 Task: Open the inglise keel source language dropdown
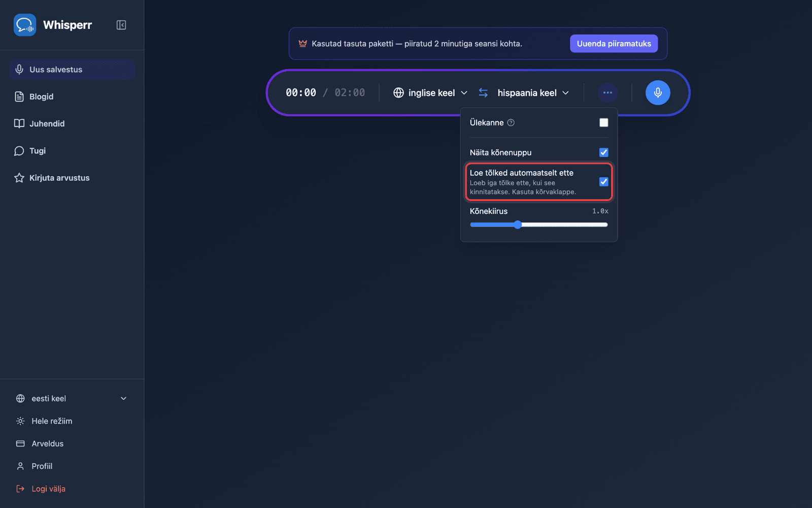point(430,92)
